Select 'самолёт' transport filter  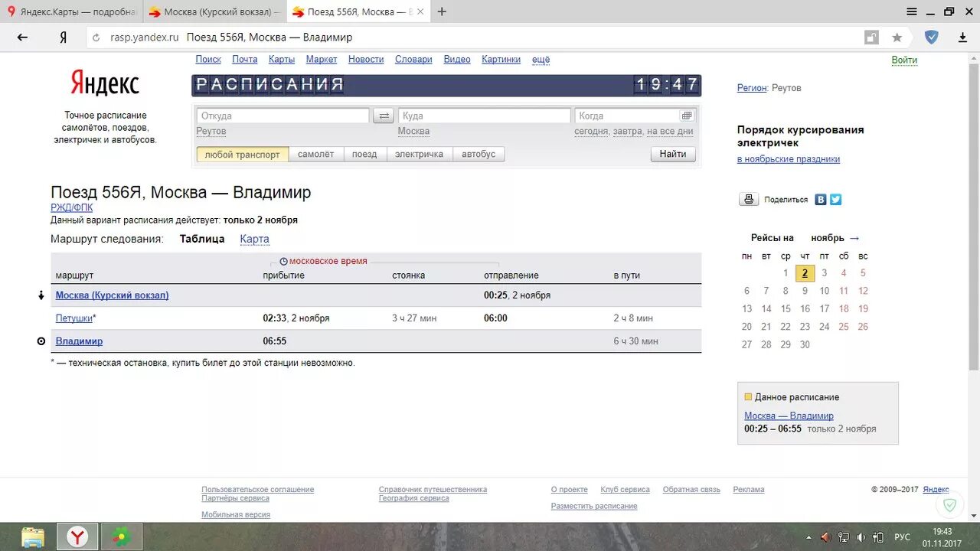click(316, 154)
